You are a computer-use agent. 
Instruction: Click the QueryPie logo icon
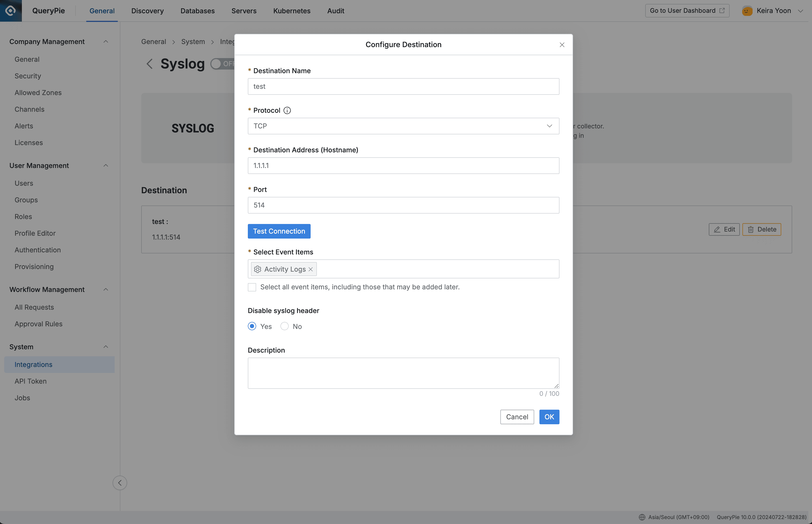[x=10, y=11]
